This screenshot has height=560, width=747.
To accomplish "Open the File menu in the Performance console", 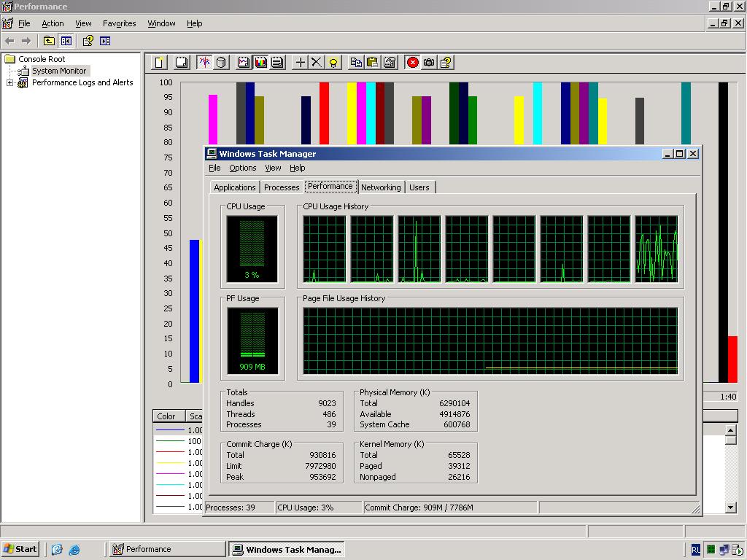I will (x=24, y=23).
